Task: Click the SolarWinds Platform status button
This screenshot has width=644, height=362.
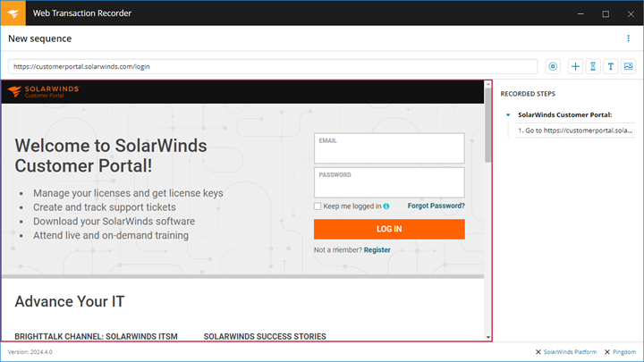Action: coord(567,352)
